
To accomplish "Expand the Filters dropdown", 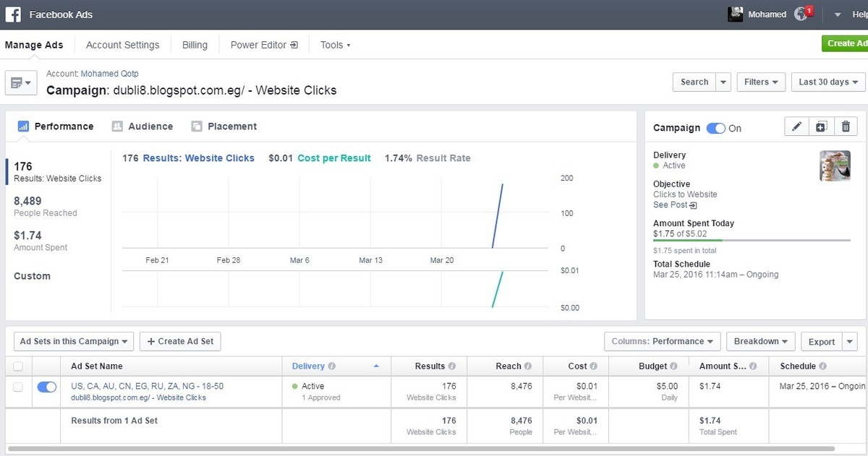I will (761, 82).
